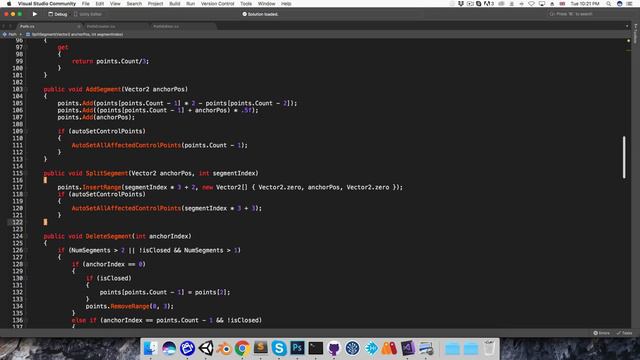Open Unity from the Dock
Image resolution: width=640 pixels, height=360 pixels.
tap(206, 348)
